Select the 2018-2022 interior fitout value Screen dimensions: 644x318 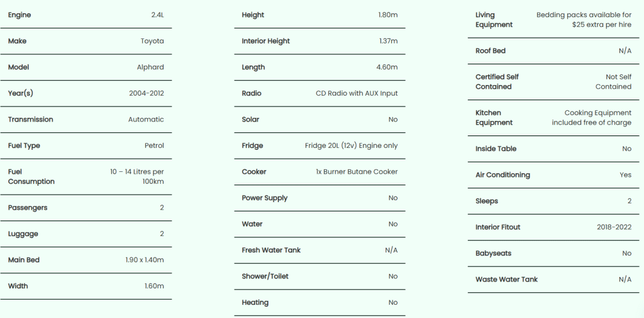614,227
